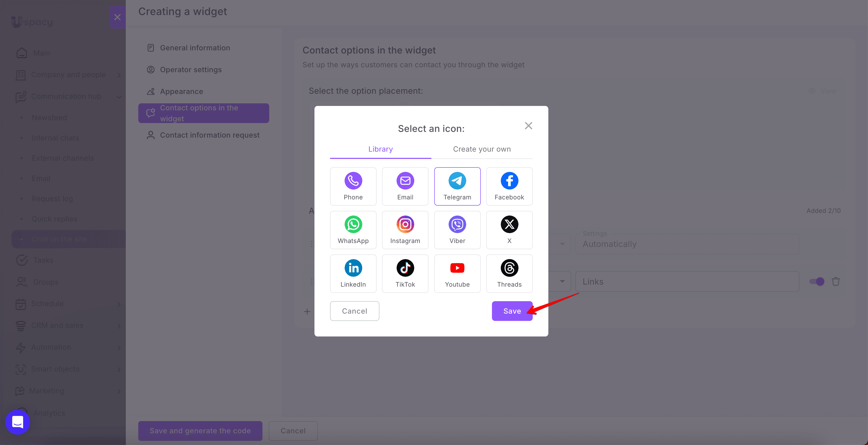Viewport: 868px width, 445px height.
Task: Click the Uspacy logo
Action: tap(32, 22)
